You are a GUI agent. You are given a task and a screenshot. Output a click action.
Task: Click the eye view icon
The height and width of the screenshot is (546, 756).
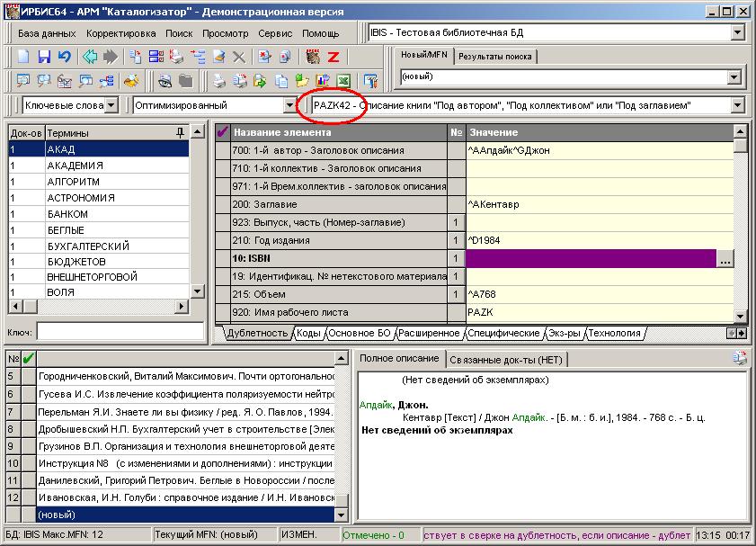pos(165,81)
